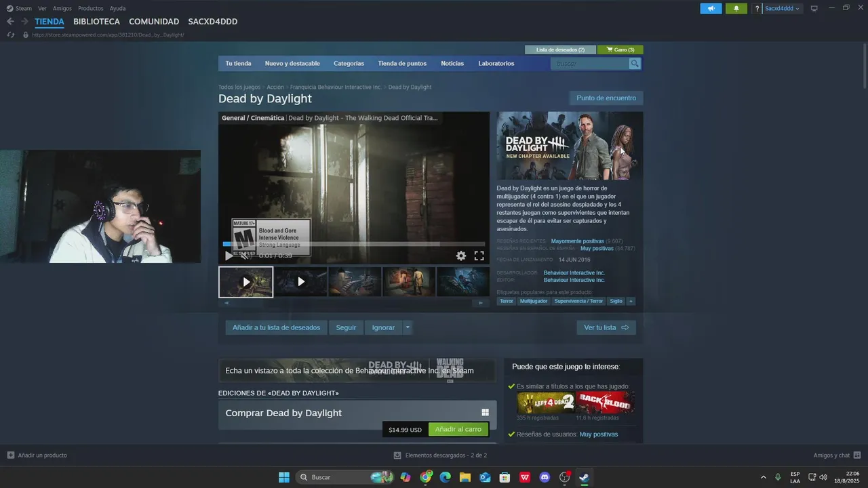Click Añadir a tu lista de deseados
The image size is (868, 488).
point(276,327)
